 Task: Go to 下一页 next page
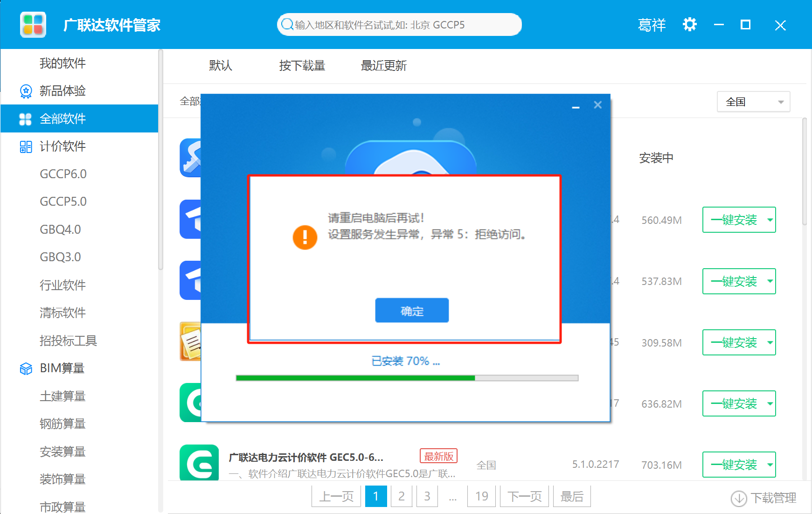pos(524,496)
